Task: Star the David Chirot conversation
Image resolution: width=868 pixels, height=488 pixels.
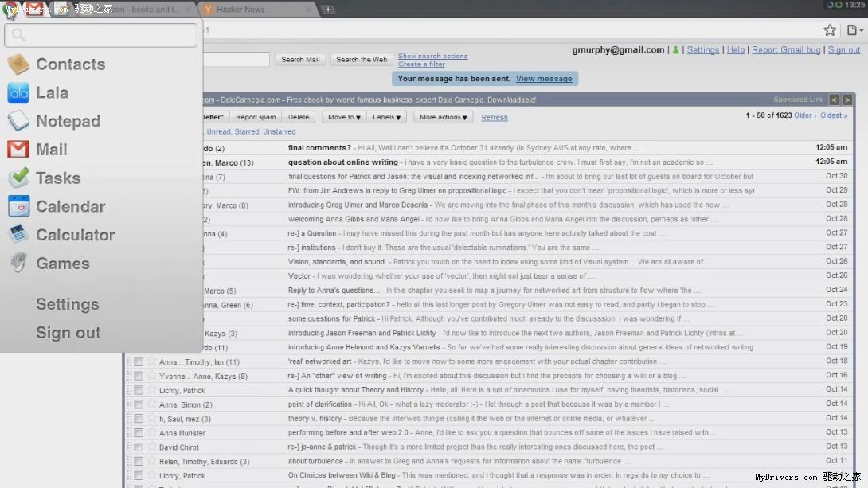Action: pyautogui.click(x=151, y=447)
